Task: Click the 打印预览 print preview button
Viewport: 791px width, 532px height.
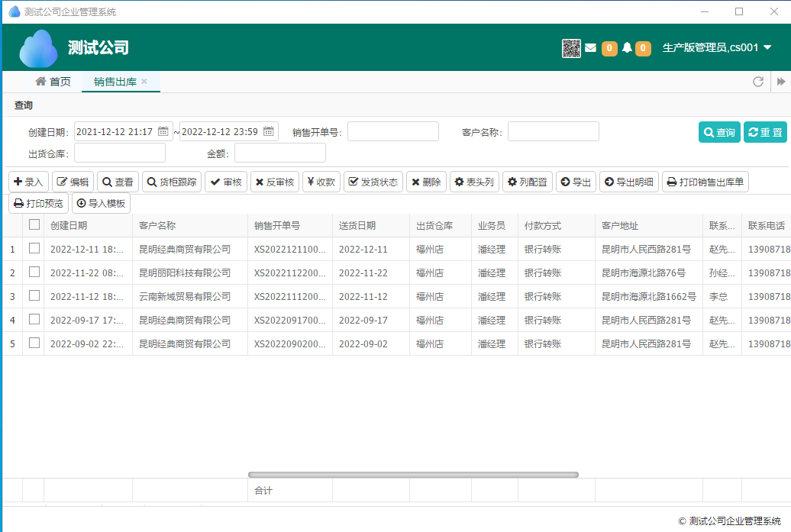Action: click(39, 203)
